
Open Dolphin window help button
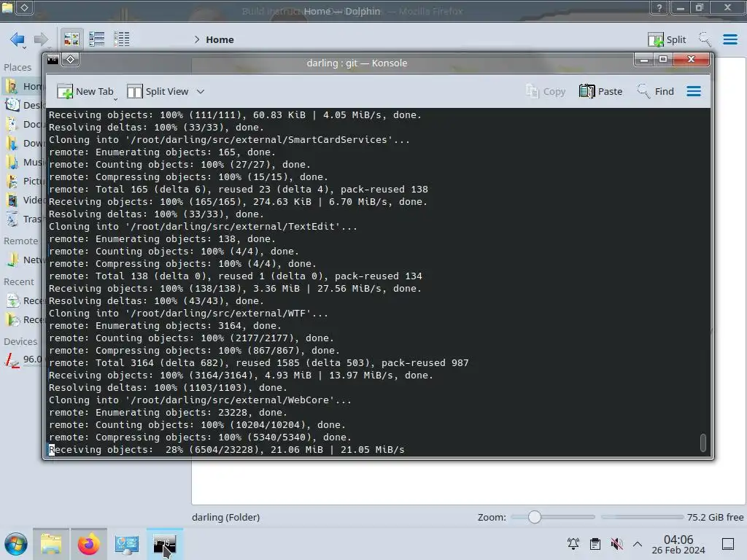click(x=659, y=7)
